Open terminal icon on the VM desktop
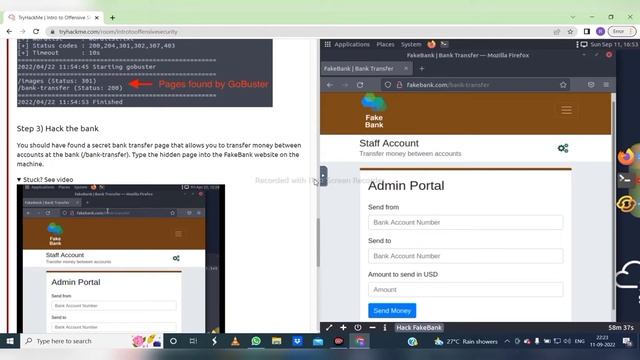This screenshot has height=360, width=640. [624, 179]
